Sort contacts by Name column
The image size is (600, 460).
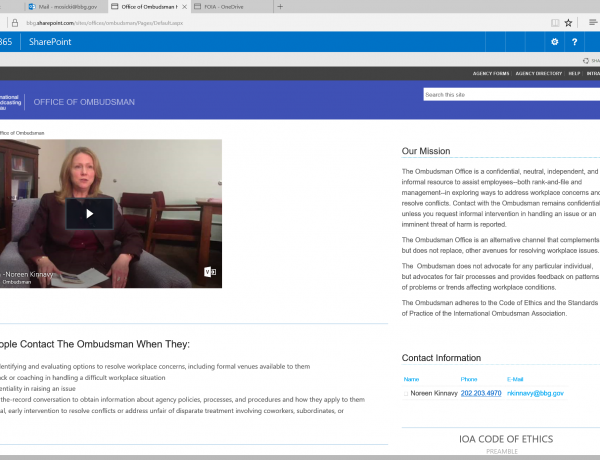(411, 379)
